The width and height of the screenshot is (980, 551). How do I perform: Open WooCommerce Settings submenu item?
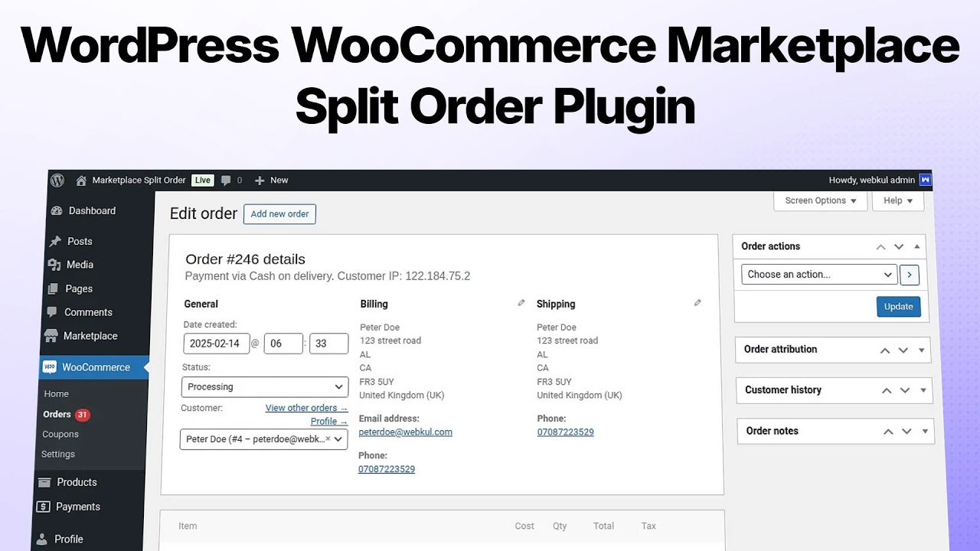click(58, 454)
